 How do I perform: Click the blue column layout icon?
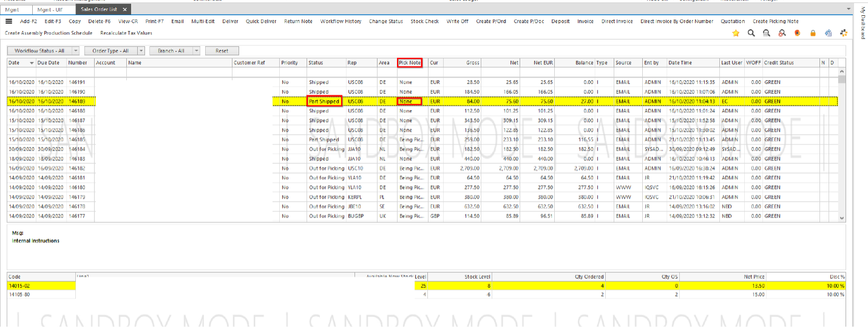[x=829, y=33]
